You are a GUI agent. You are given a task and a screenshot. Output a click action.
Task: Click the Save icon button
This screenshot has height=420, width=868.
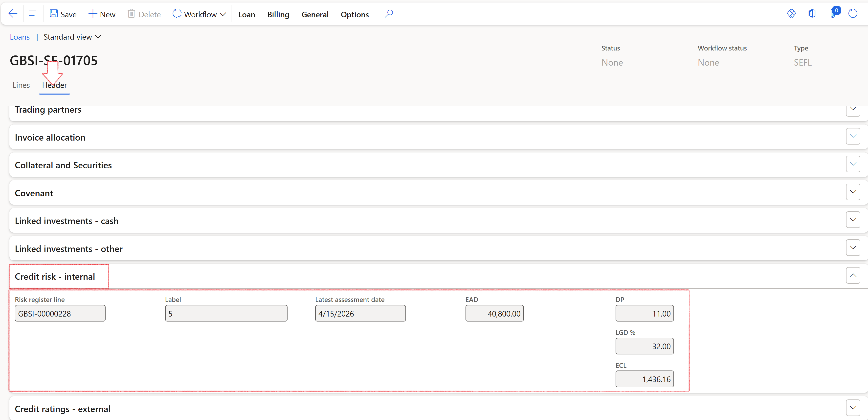click(x=54, y=14)
